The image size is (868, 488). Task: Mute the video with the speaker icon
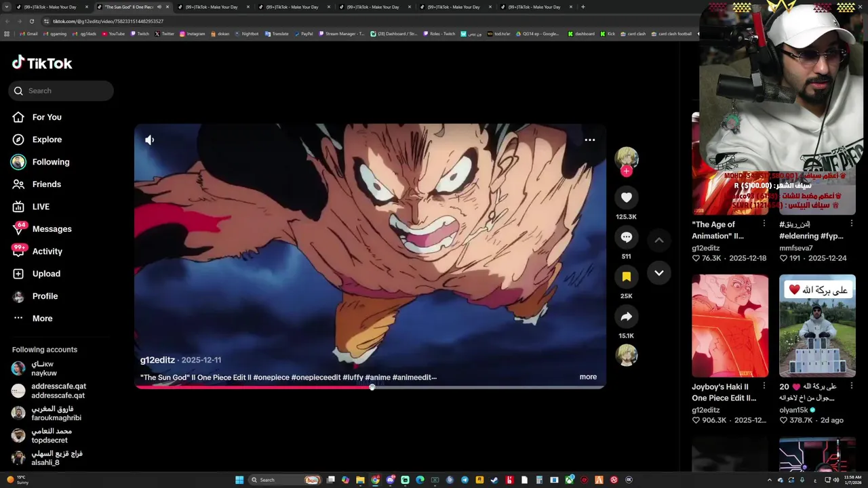pyautogui.click(x=150, y=140)
